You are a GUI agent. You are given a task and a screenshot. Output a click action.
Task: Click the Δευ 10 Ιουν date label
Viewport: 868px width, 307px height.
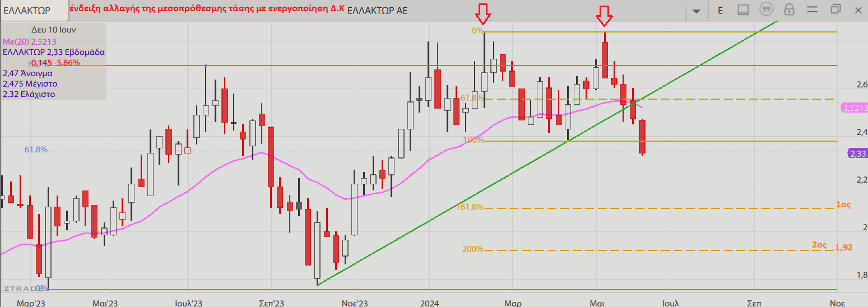click(53, 30)
